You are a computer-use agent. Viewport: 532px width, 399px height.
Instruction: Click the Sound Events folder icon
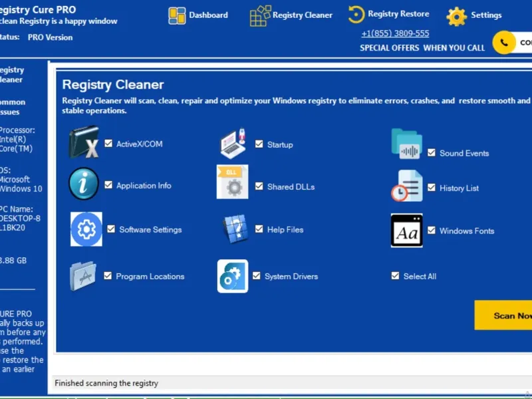pyautogui.click(x=406, y=144)
